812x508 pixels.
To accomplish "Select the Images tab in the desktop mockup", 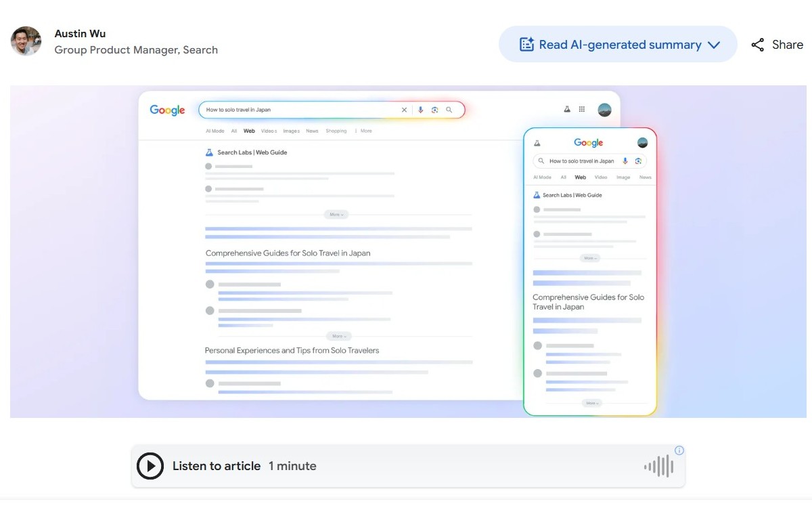I will coord(292,131).
